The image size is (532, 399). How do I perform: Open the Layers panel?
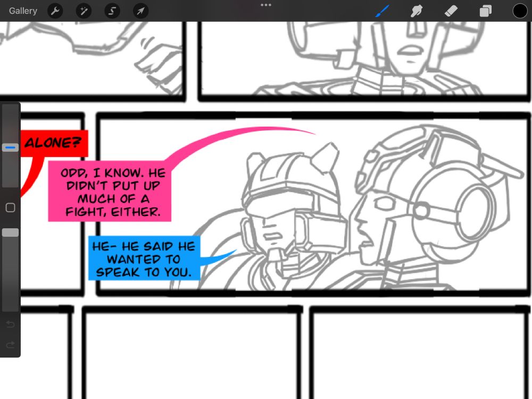coord(485,11)
